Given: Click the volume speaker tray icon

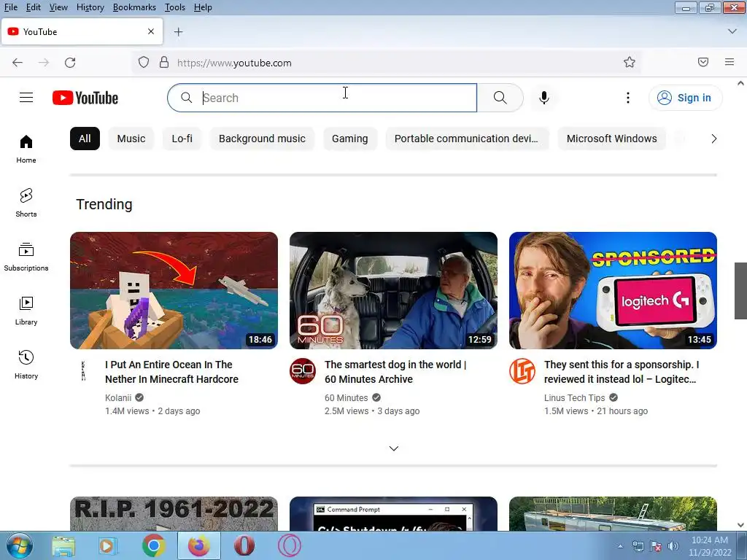Looking at the screenshot, I should pyautogui.click(x=673, y=546).
